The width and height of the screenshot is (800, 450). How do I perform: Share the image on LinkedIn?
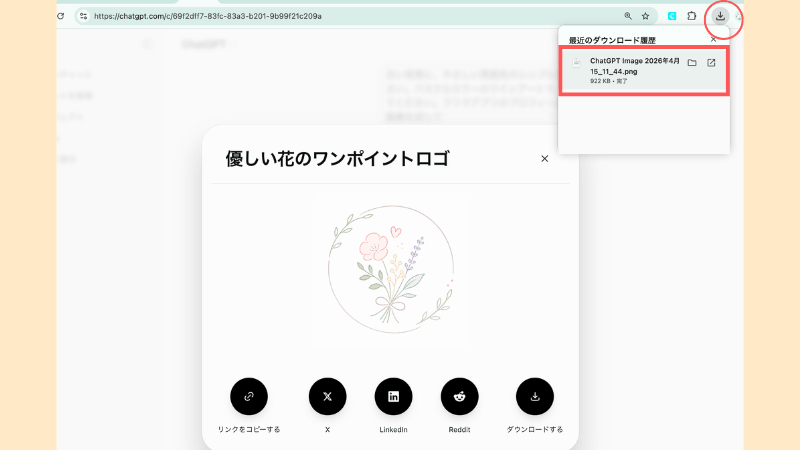(x=393, y=396)
